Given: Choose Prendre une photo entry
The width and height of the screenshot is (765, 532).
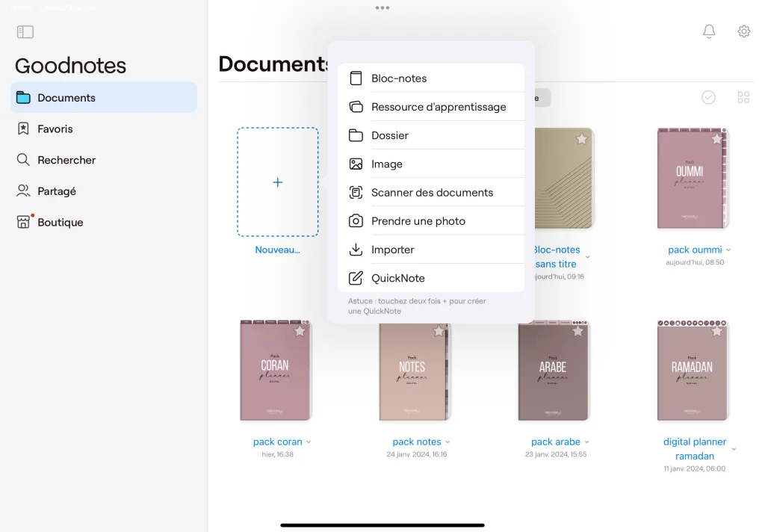Looking at the screenshot, I should point(431,221).
